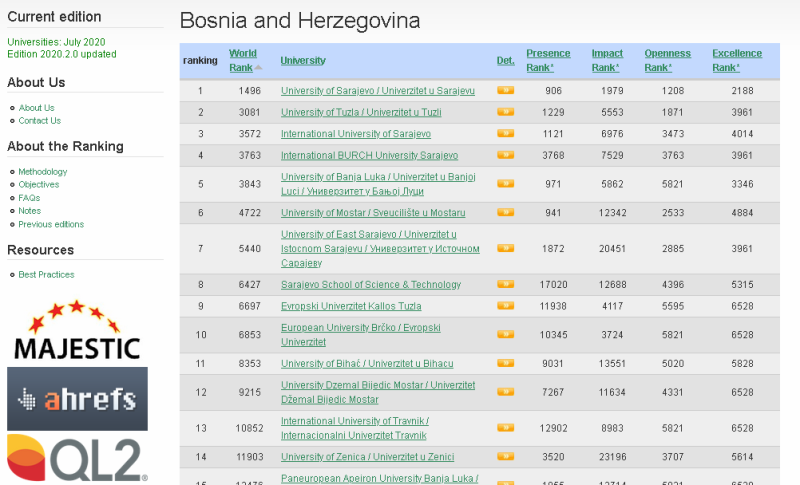Sort by Impact Rank column
This screenshot has height=485, width=800.
pos(607,60)
